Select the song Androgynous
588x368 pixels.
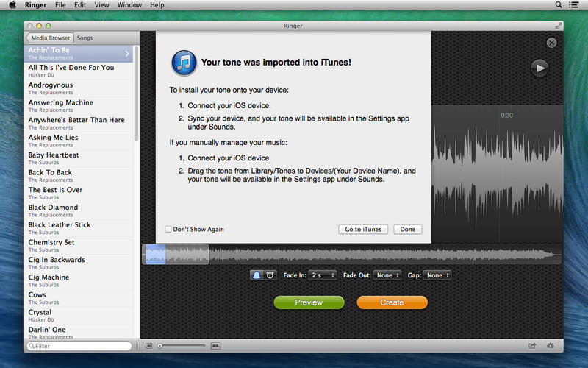click(78, 88)
